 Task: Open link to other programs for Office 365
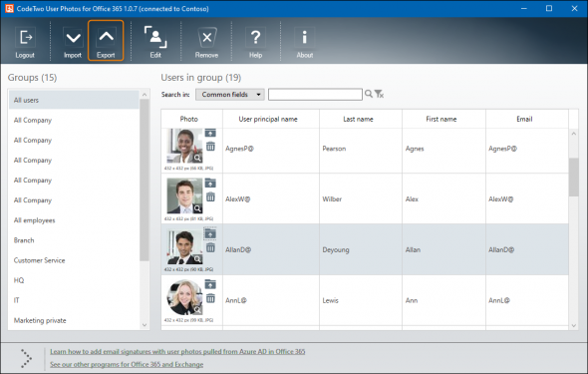pos(127,364)
